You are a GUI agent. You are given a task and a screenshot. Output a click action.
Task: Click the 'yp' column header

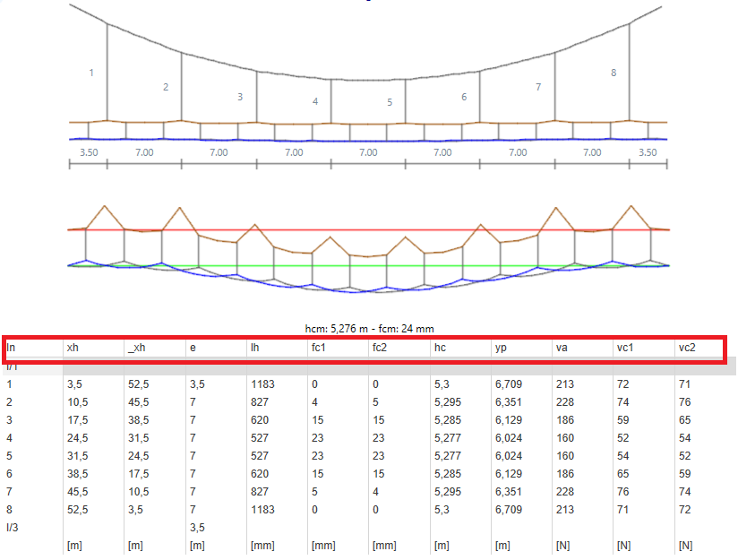point(501,348)
